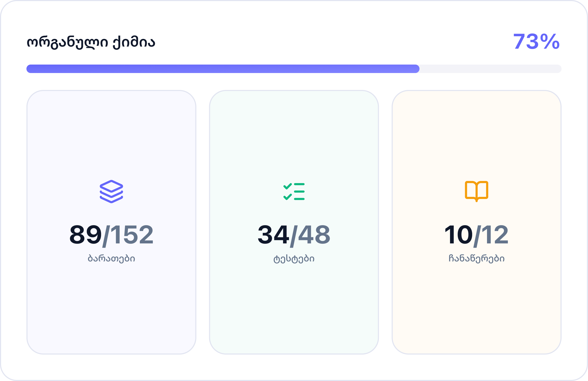Click the filled purple progress bar section
This screenshot has width=588, height=381.
tap(222, 69)
